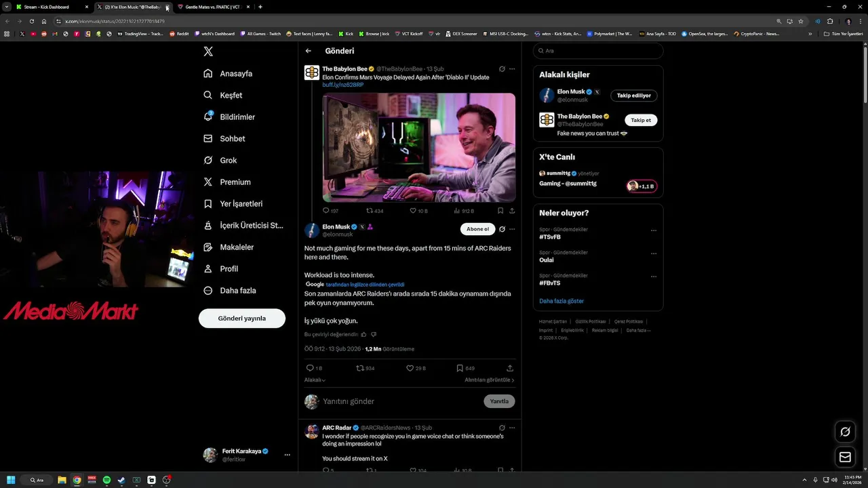Open more options on ARC Radar reply
Screen dimensions: 868x488
pyautogui.click(x=512, y=428)
